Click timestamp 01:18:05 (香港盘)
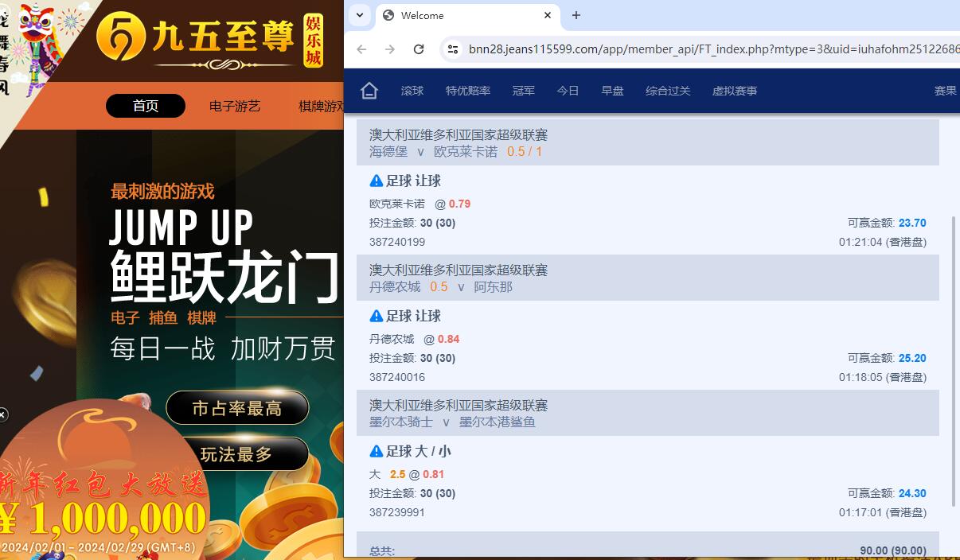 [x=883, y=377]
